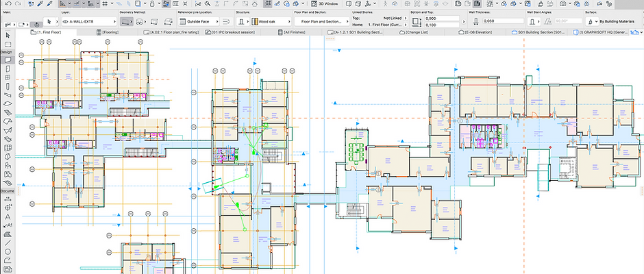Select the Circle/Arc tool in toolbox

click(8, 251)
